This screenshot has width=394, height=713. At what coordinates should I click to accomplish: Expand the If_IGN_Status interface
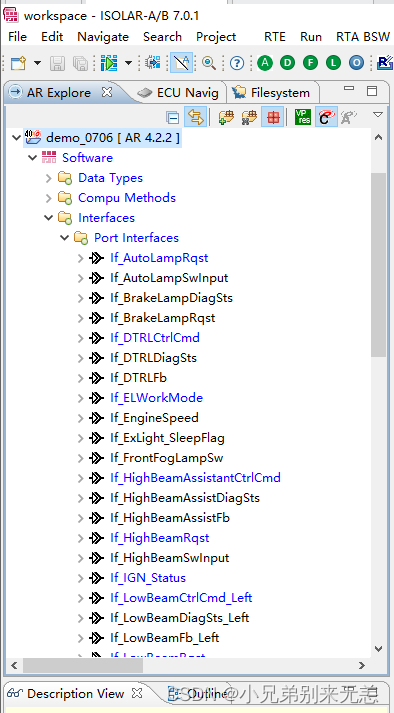[81, 578]
